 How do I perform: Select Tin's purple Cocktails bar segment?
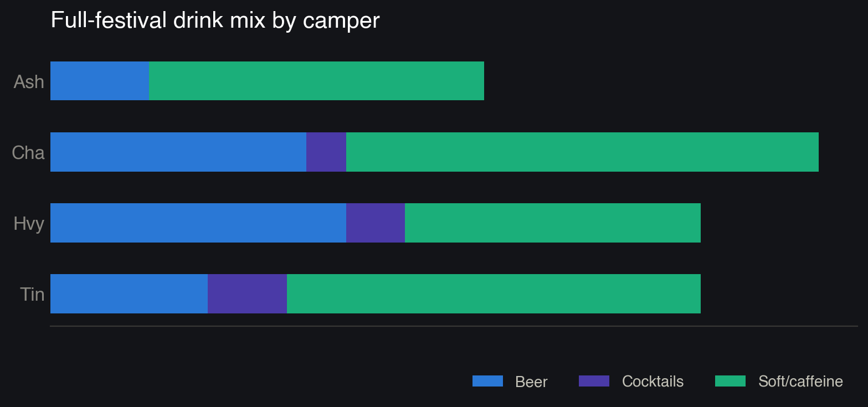coord(247,293)
